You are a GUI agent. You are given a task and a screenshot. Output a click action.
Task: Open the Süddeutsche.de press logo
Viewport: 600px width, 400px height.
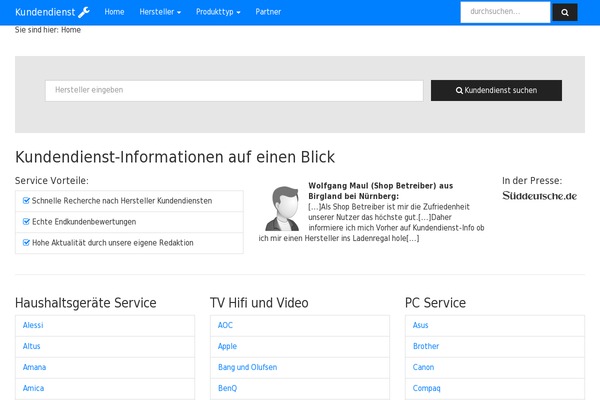pos(540,196)
